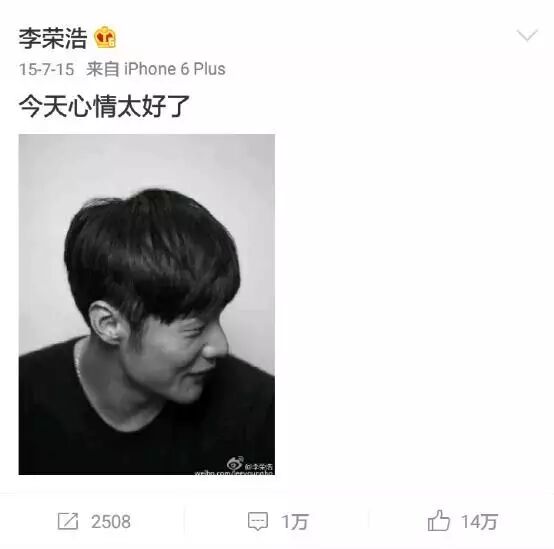Click the 来自 source label
The height and width of the screenshot is (549, 554).
[103, 69]
